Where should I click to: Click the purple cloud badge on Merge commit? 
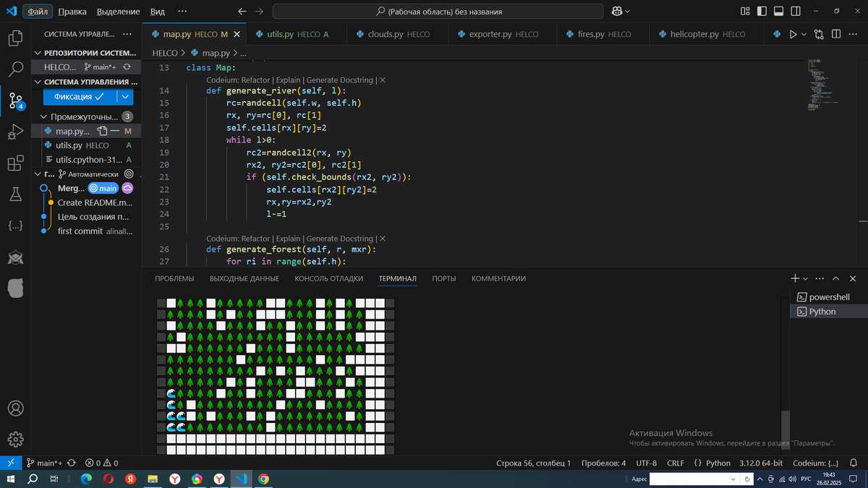pos(127,188)
